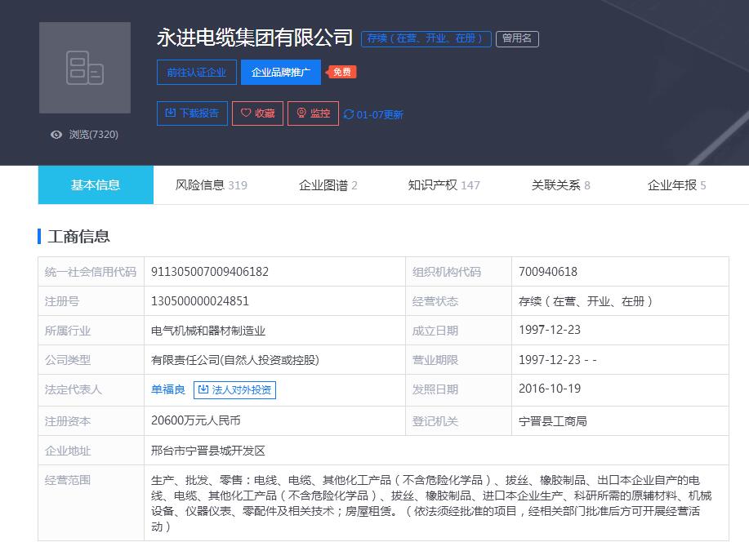Toggle the 收藏 favorite heart button
749x560 pixels.
point(257,113)
